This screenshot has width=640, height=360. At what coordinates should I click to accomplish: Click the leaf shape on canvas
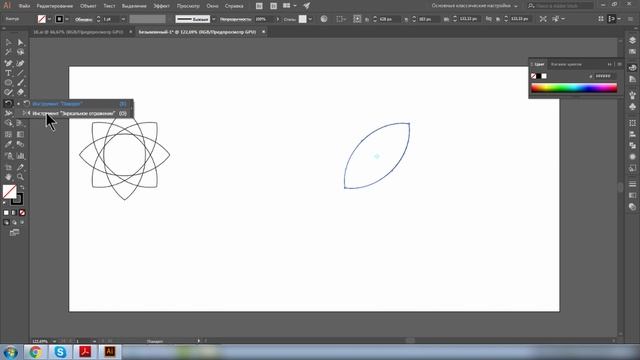(377, 156)
